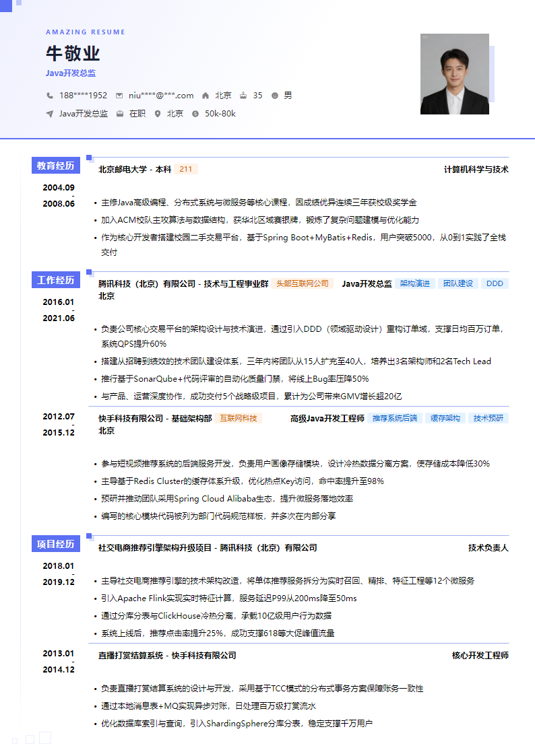The width and height of the screenshot is (535, 756).
Task: Click 北京邮电大学 - 本科 heading
Action: coord(135,169)
